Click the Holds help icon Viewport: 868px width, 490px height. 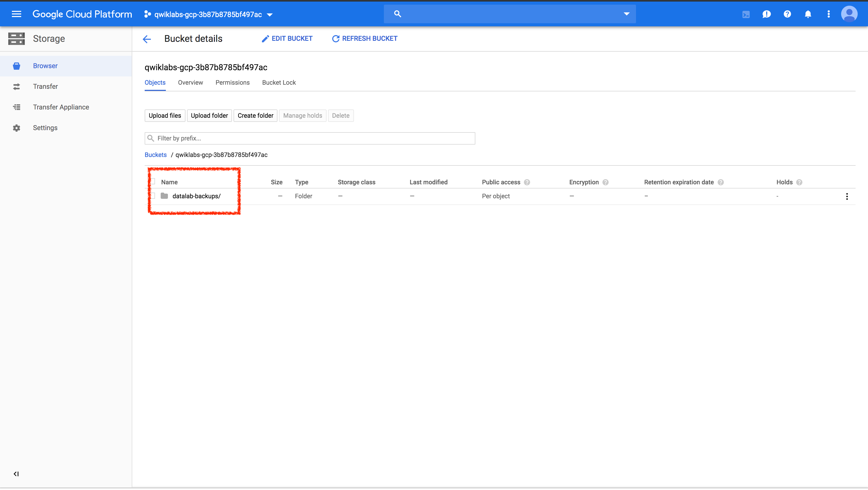click(x=799, y=182)
